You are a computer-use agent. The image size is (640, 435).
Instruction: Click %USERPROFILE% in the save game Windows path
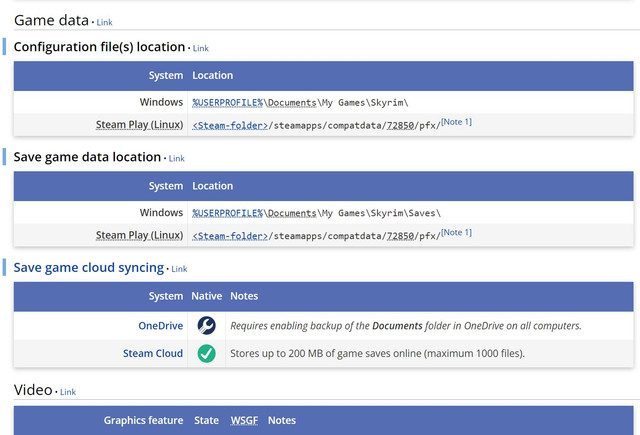(x=228, y=213)
